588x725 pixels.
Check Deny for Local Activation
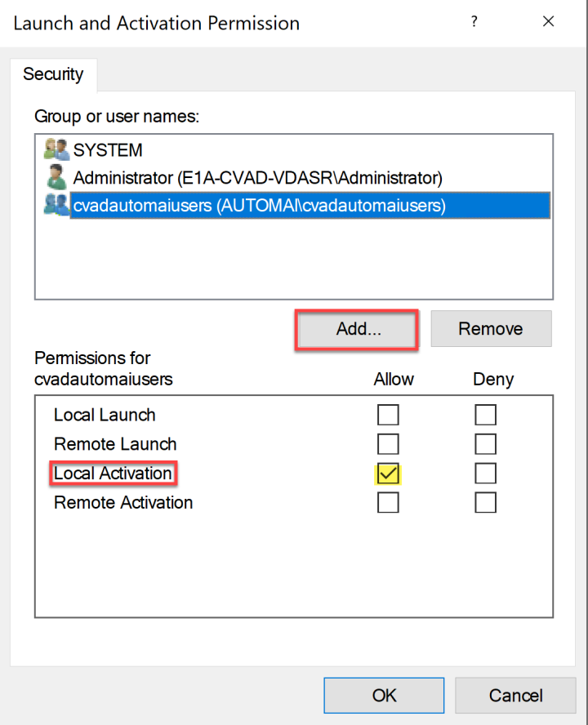(x=485, y=474)
